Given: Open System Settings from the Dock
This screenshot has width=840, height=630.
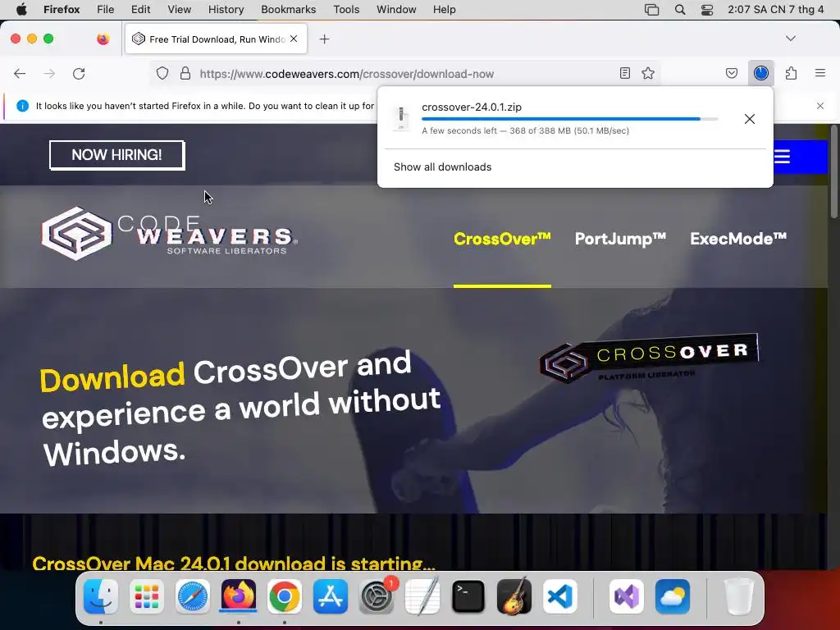Looking at the screenshot, I should coord(377,596).
